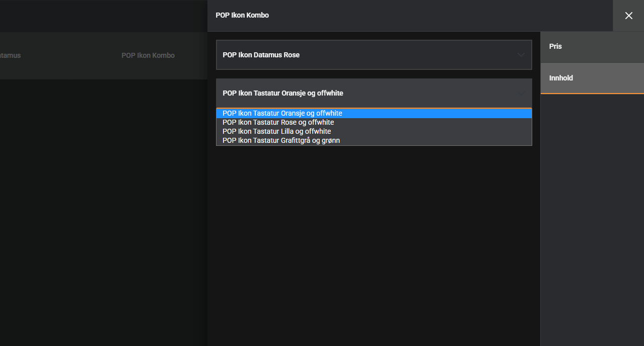This screenshot has height=346, width=644.
Task: Click the chevron on Datamus Rose dropdown
Action: click(x=521, y=55)
